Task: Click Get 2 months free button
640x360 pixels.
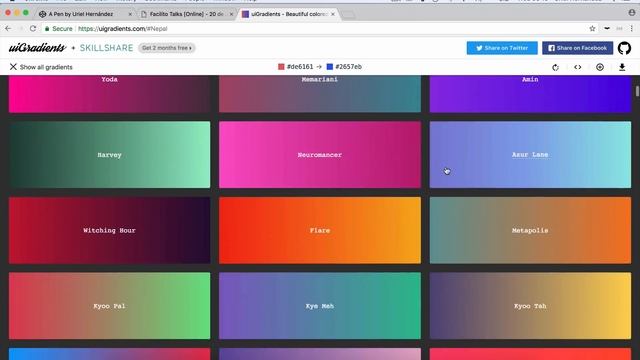Action: click(x=167, y=48)
